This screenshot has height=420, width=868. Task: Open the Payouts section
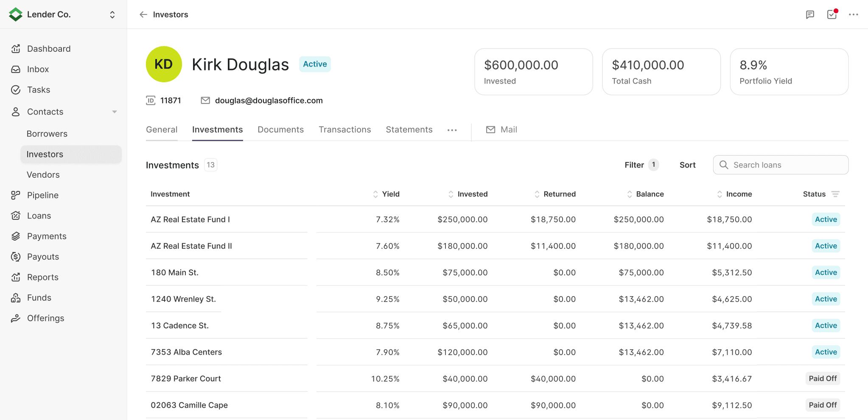(x=43, y=256)
